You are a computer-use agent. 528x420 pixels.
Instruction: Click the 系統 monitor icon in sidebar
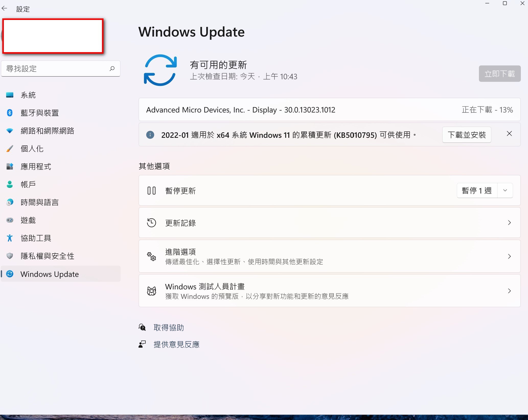coord(10,95)
